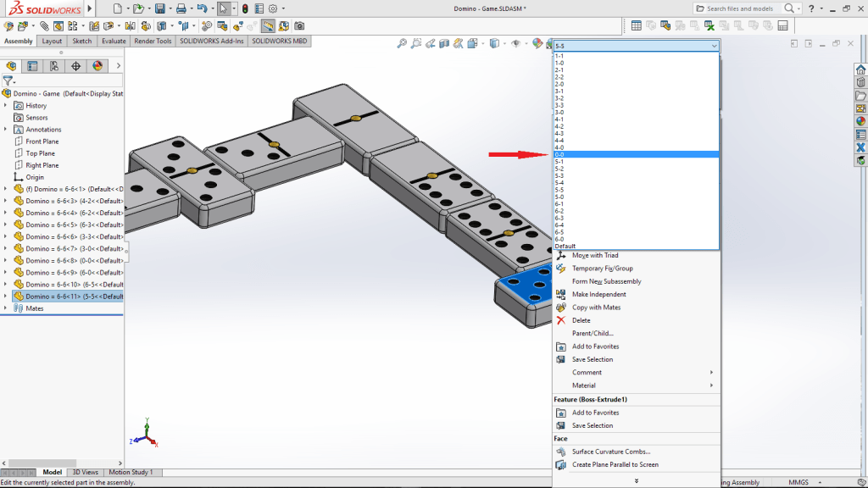Collapse the Annotations tree item

pyautogui.click(x=6, y=129)
